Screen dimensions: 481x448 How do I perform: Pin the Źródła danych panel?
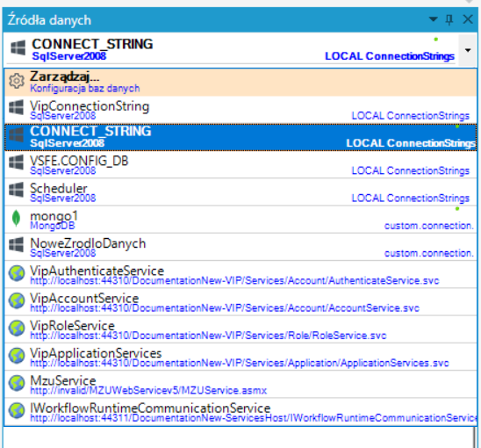(449, 19)
